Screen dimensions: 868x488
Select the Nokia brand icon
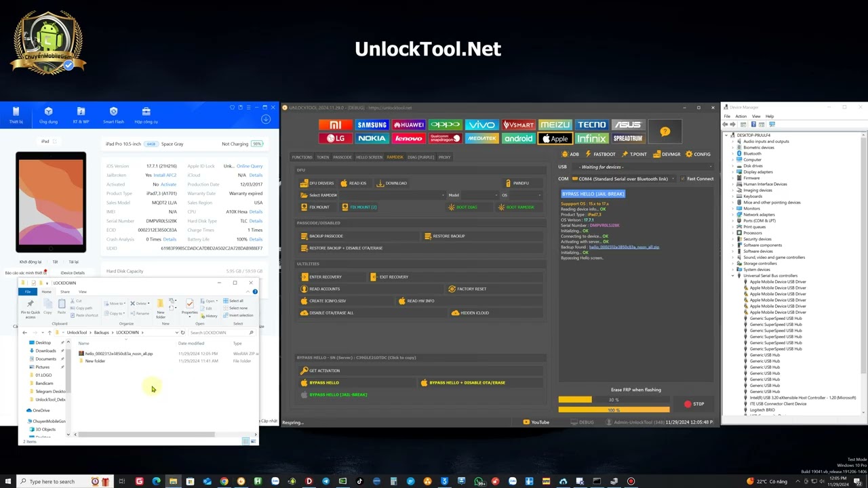372,138
